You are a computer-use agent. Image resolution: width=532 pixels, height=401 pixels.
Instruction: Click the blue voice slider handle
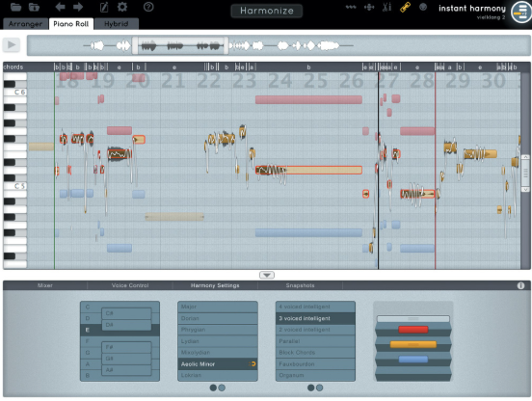pos(412,360)
